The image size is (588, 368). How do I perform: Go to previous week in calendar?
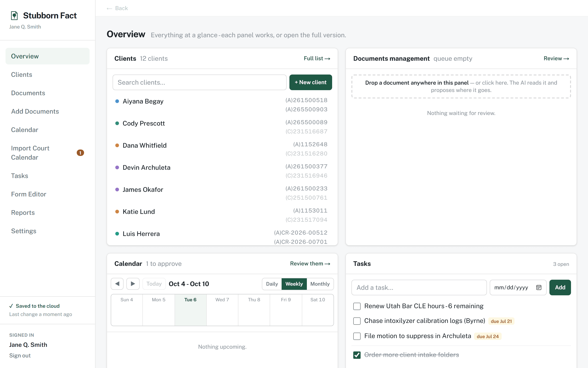(117, 284)
